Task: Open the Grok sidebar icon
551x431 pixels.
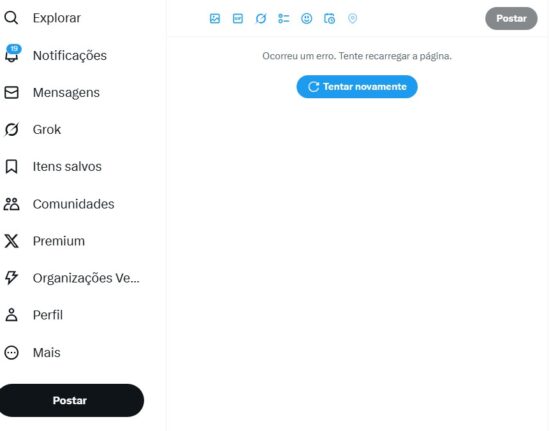Action: pos(11,129)
